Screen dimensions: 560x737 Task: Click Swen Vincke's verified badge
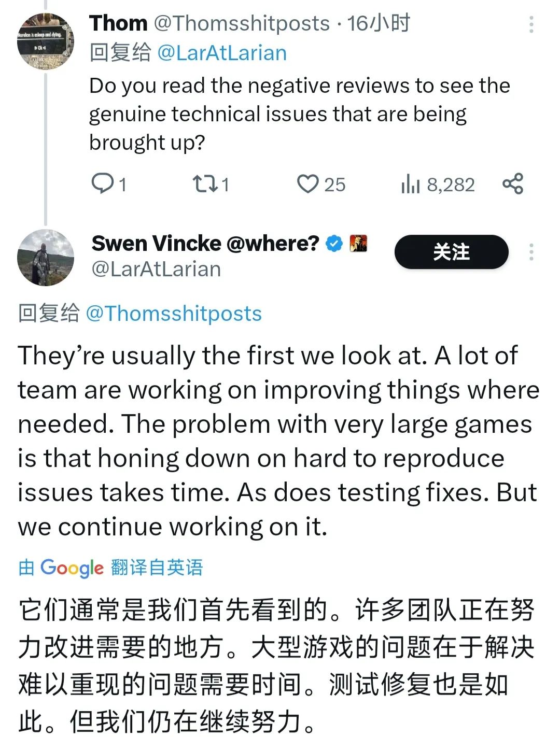coord(334,243)
